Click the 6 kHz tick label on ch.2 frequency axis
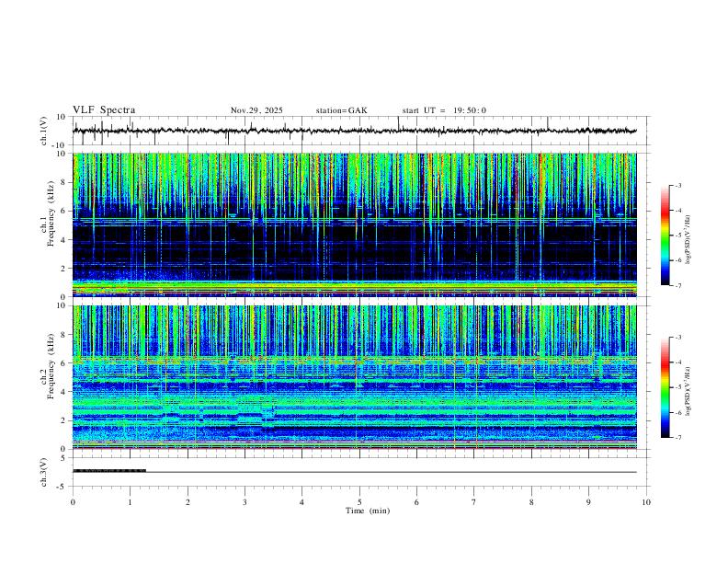This screenshot has width=728, height=563. (x=64, y=363)
